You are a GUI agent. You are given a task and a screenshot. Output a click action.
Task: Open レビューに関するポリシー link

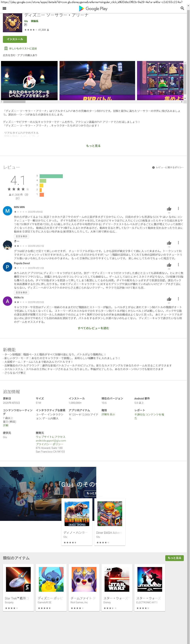pyautogui.click(x=170, y=168)
